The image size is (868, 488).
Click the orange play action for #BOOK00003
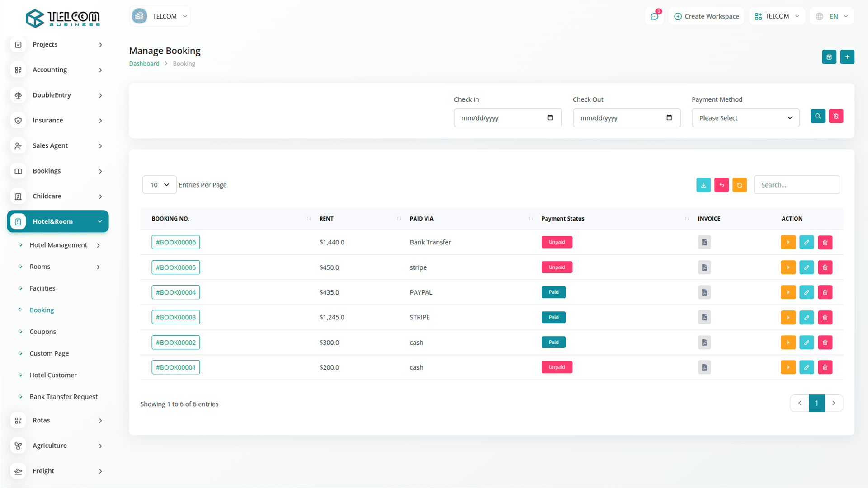click(788, 317)
